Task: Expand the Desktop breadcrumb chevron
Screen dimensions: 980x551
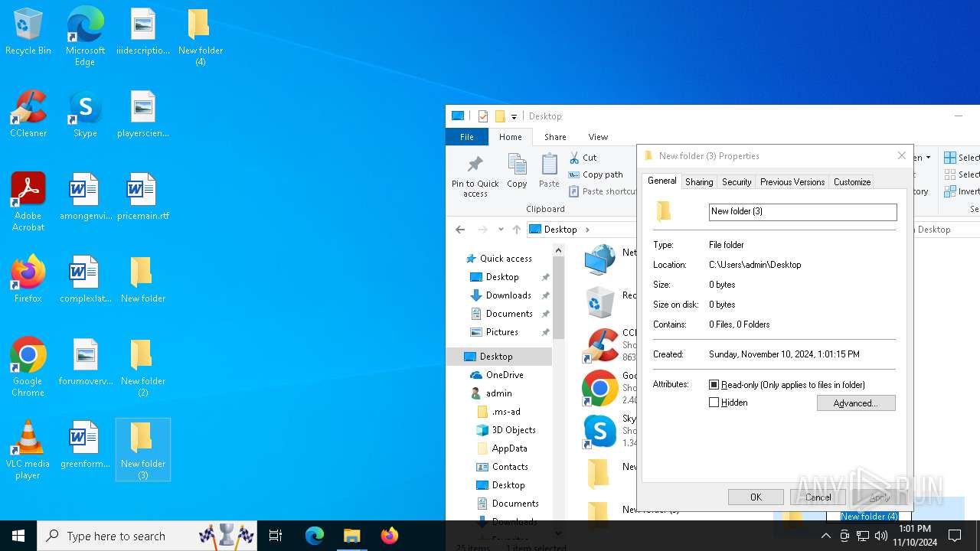Action: click(587, 230)
